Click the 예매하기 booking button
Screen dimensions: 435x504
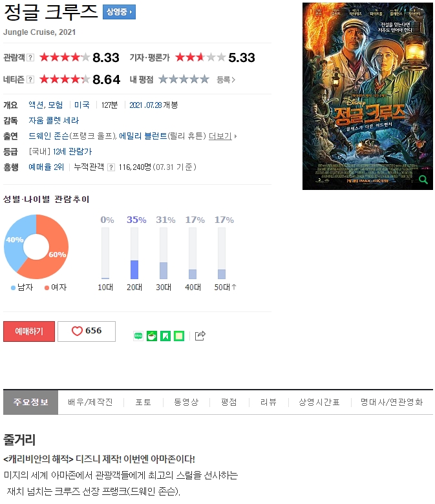pos(29,331)
